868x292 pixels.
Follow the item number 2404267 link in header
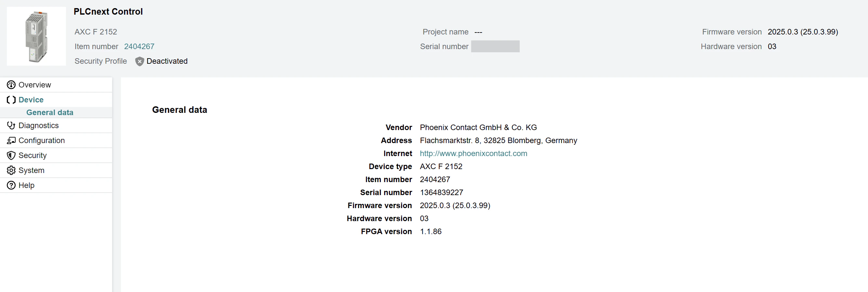point(139,46)
